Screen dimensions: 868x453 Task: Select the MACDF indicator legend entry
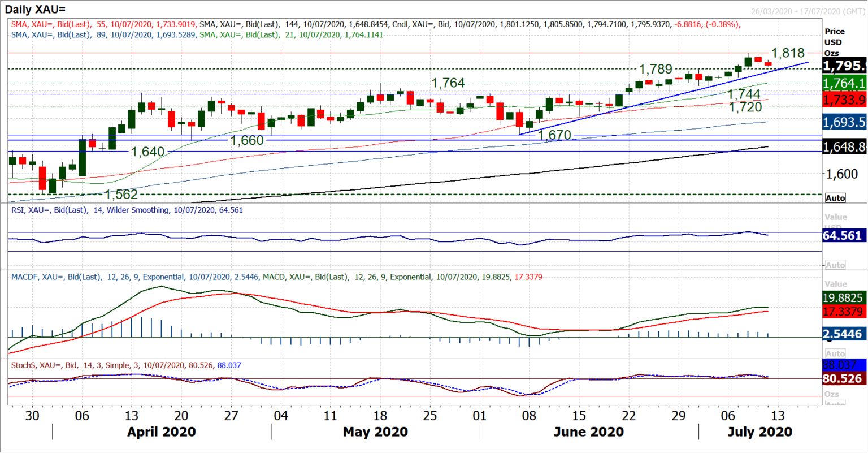point(130,277)
